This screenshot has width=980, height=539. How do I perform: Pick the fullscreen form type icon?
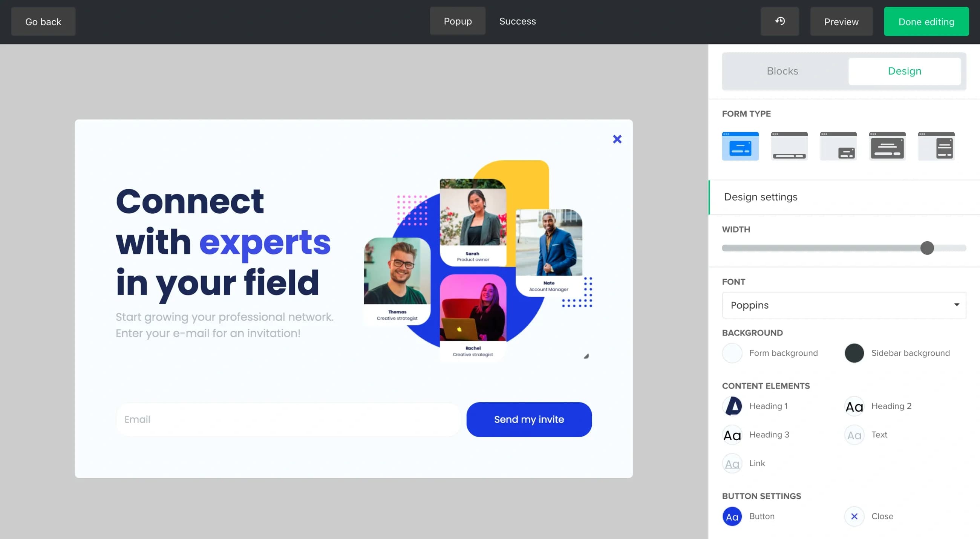point(887,146)
